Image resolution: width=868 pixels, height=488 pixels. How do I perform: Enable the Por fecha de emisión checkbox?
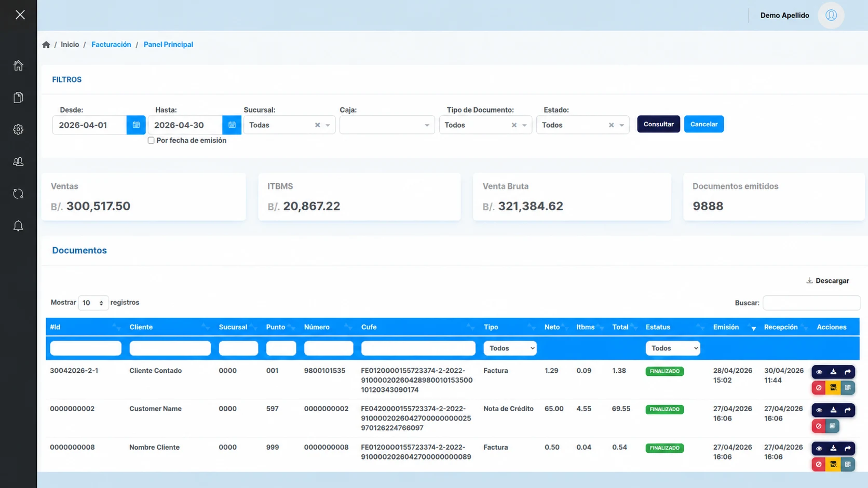click(151, 141)
